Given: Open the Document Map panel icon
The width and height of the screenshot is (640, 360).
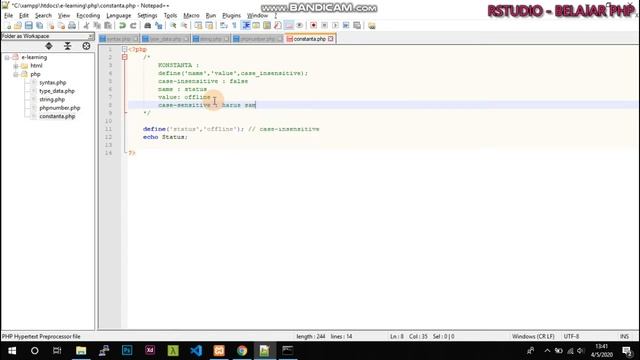Looking at the screenshot, I should coord(267,26).
